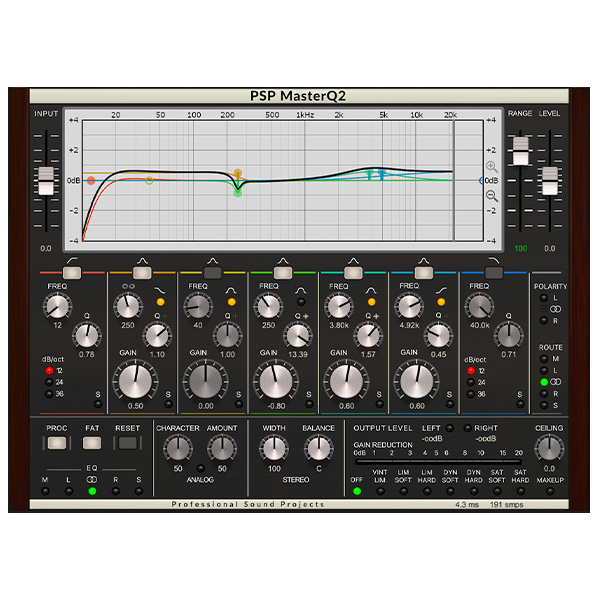The image size is (600, 600).
Task: Click the red band node on graph
Action: 91,181
